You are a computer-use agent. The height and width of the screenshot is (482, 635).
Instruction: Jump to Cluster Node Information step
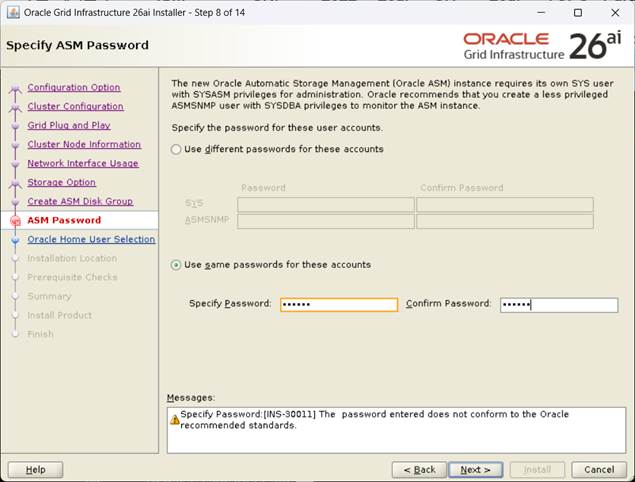(x=84, y=145)
